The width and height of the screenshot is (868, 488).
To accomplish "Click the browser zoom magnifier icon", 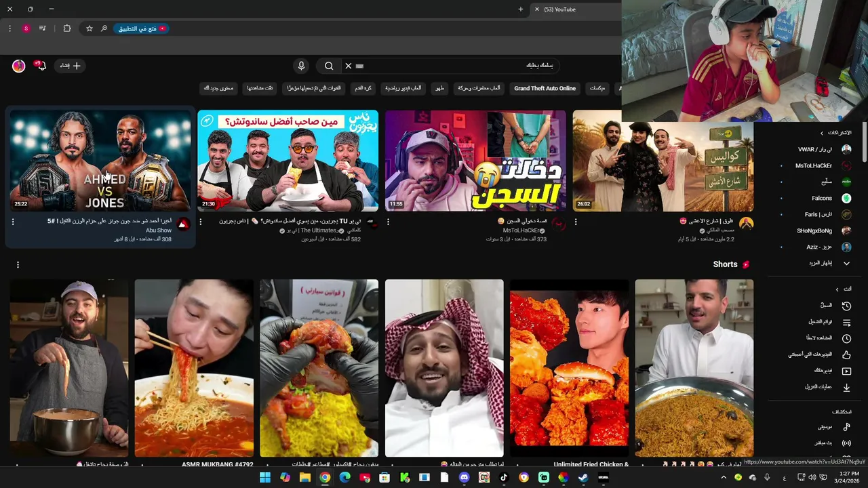I will (104, 28).
